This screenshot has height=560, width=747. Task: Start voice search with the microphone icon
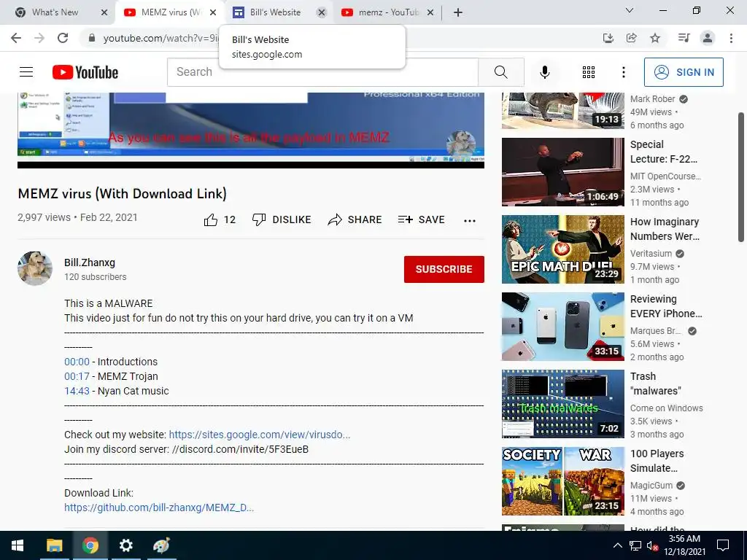tap(544, 72)
